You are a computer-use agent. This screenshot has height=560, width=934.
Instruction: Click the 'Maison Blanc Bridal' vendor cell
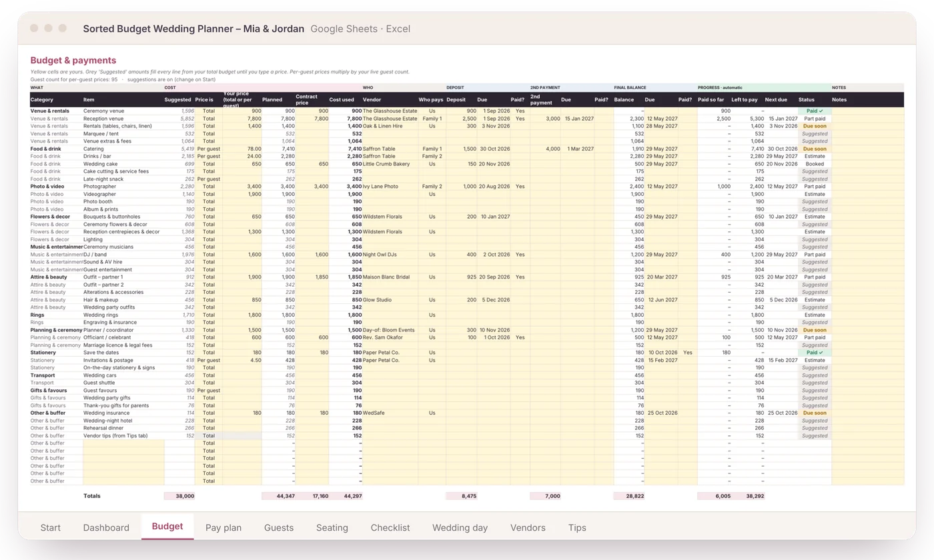click(390, 277)
